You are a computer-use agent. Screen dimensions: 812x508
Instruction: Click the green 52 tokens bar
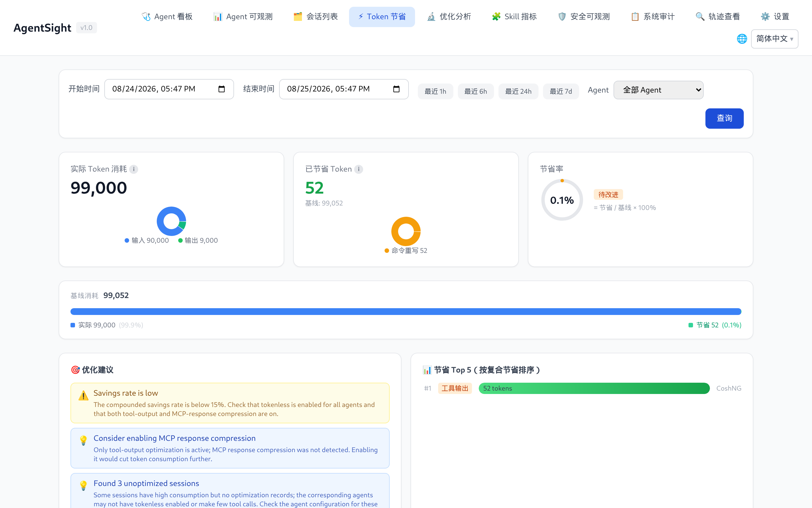tap(594, 388)
